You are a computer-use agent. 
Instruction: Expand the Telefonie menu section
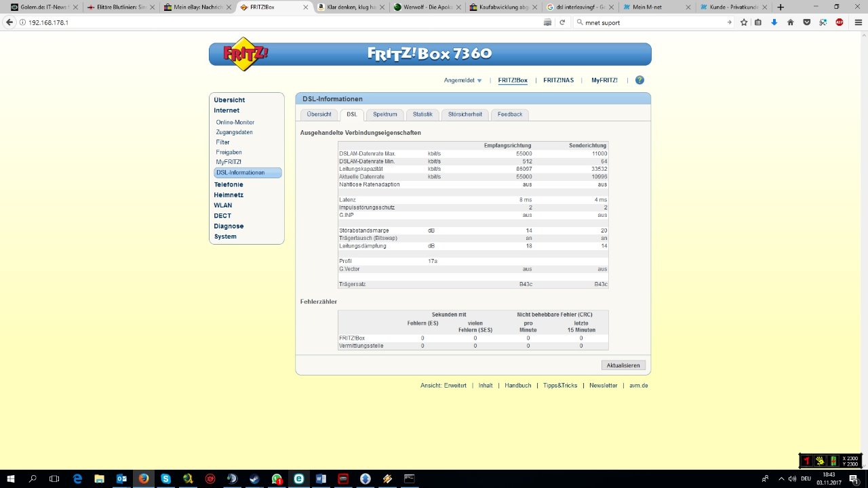click(x=229, y=184)
